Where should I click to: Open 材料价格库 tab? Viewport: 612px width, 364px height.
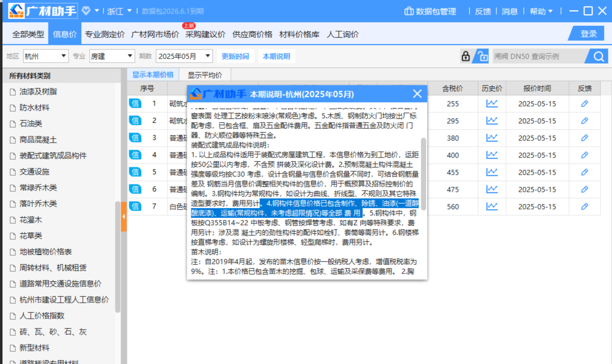tap(299, 34)
